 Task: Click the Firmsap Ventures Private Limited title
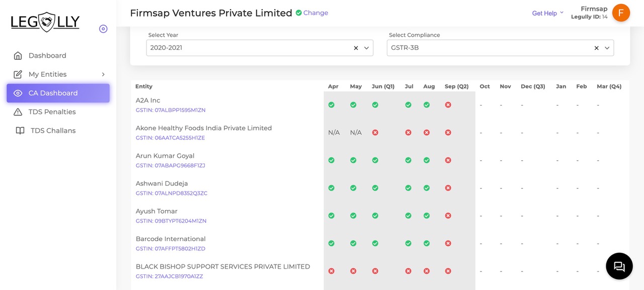211,13
